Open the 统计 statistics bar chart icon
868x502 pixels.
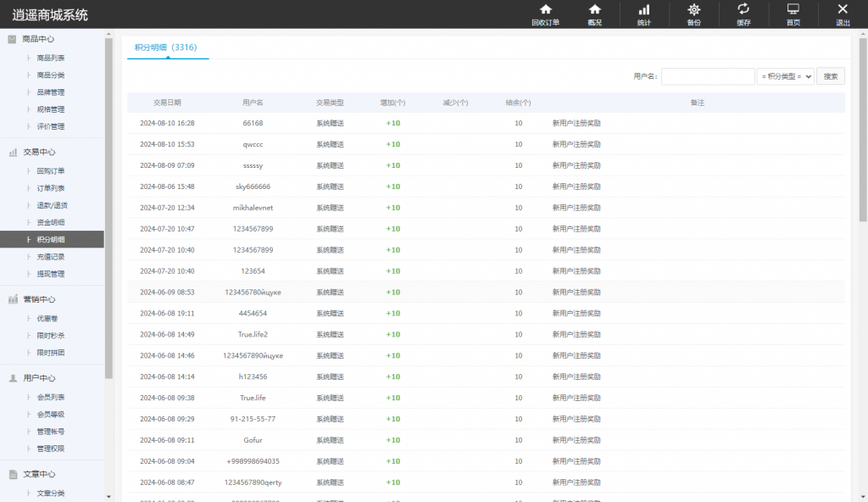644,9
